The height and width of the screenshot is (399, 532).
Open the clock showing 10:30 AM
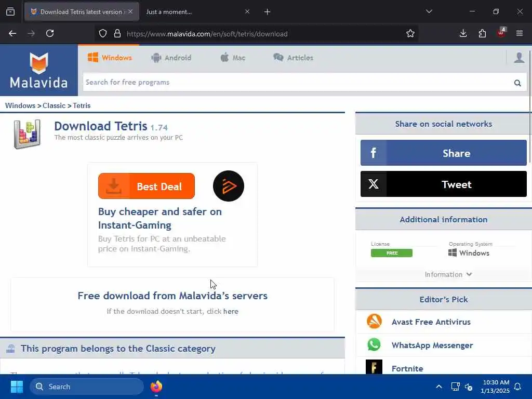pyautogui.click(x=495, y=387)
